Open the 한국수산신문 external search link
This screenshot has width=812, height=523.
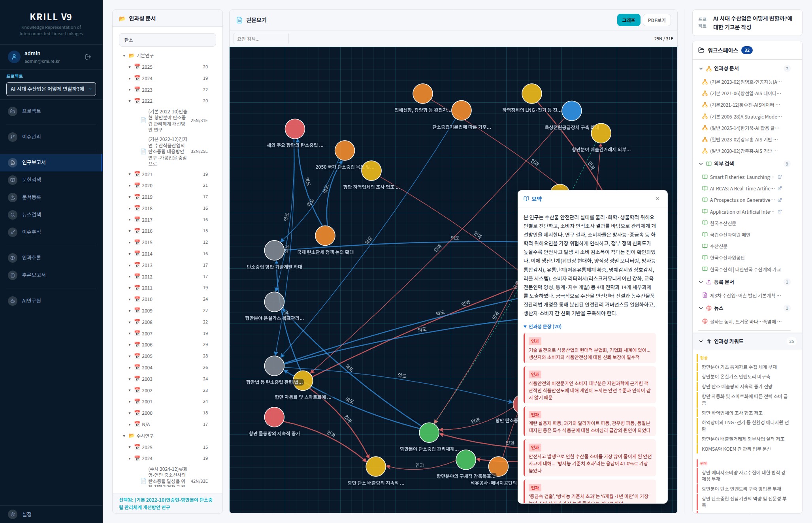tap(723, 223)
